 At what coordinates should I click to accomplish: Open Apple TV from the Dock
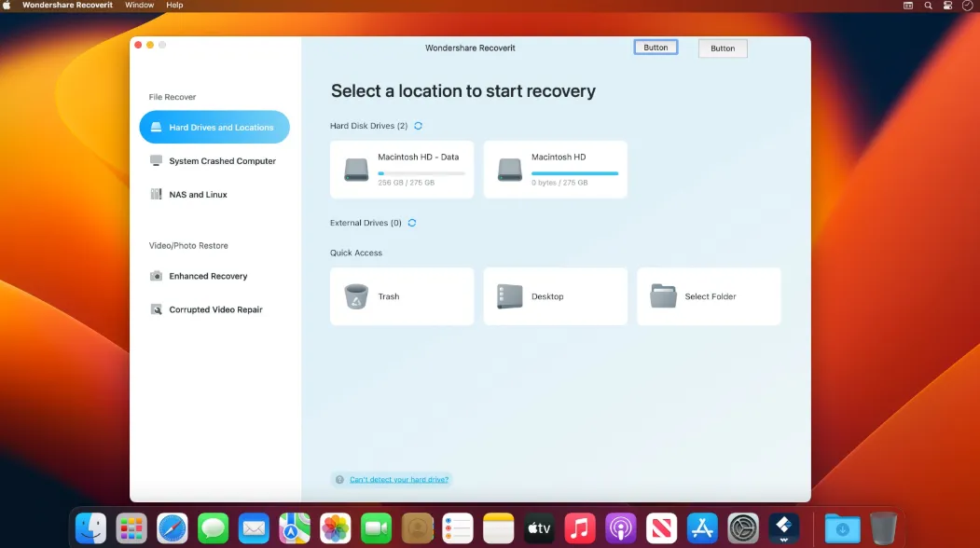click(539, 528)
